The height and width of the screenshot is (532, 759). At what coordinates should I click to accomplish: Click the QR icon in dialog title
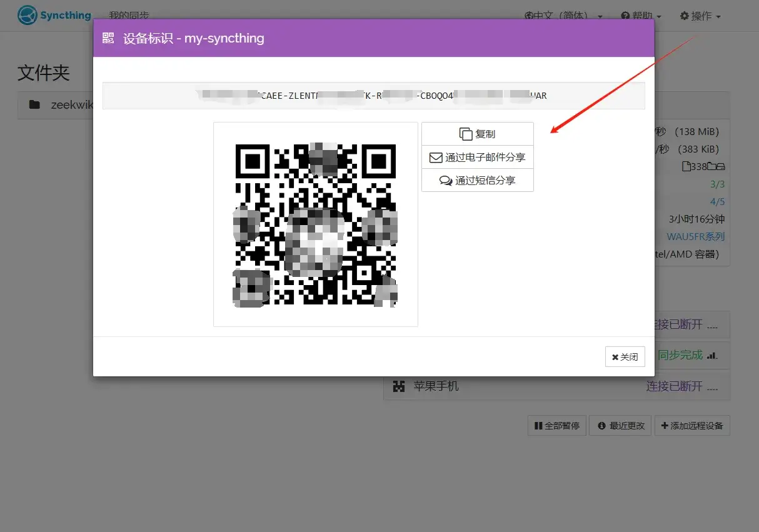(108, 38)
